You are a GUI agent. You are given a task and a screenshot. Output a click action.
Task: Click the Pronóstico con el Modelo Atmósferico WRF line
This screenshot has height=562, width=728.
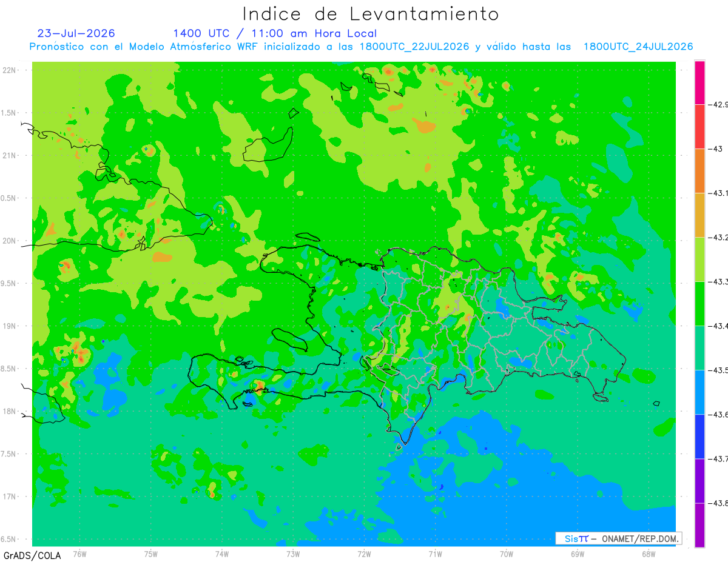click(361, 47)
